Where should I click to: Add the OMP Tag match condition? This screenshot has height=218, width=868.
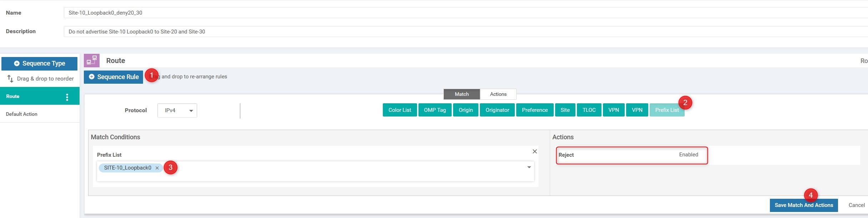[435, 110]
